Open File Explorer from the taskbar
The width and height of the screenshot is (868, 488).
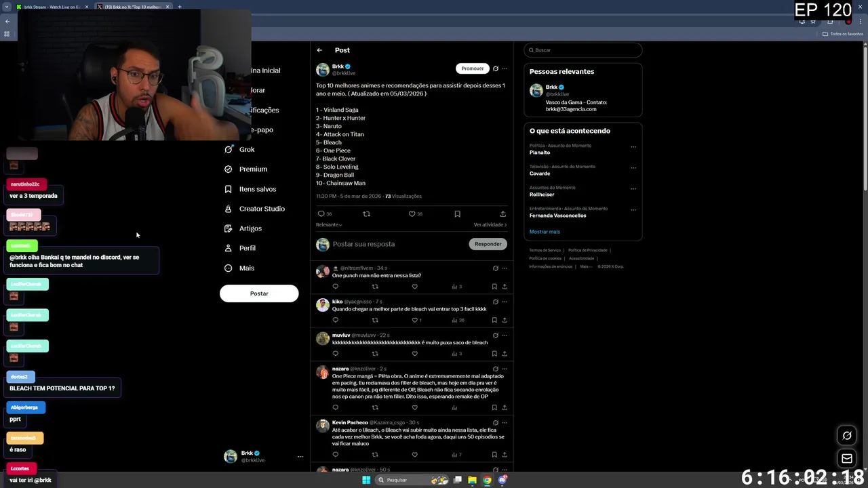click(472, 480)
